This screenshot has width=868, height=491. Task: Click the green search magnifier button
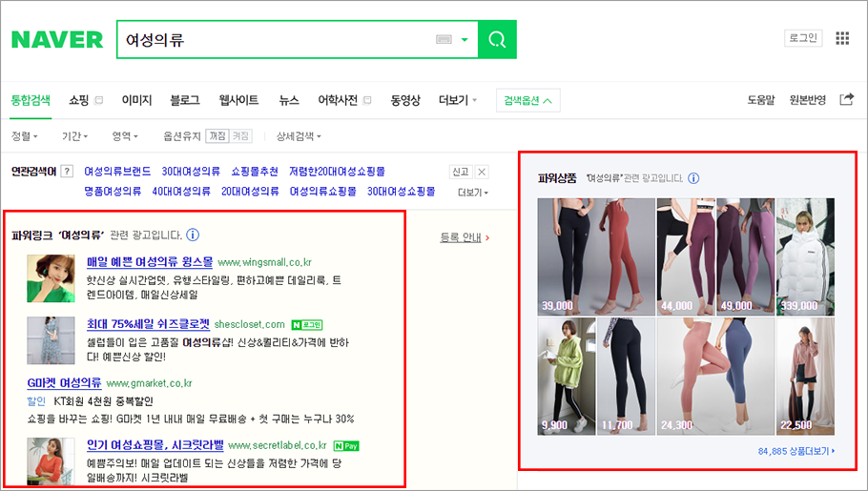(497, 39)
